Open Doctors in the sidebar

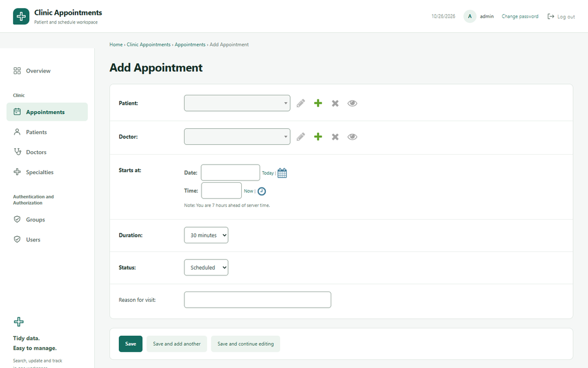(47, 152)
